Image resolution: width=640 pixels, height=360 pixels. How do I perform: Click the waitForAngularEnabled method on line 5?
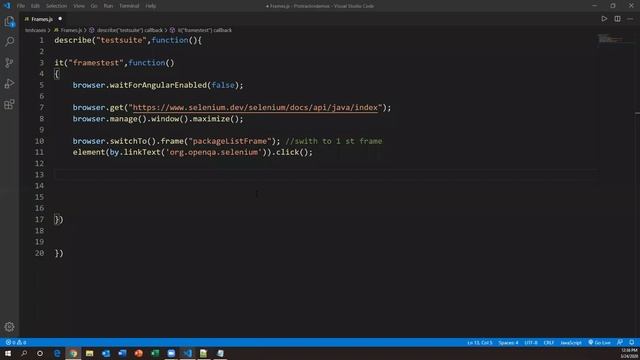[158, 85]
